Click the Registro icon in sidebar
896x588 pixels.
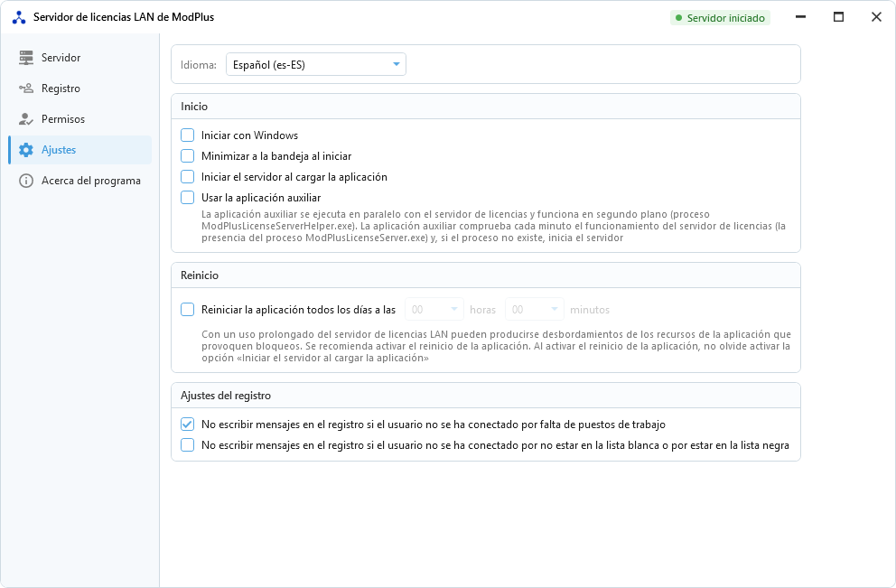(x=25, y=89)
